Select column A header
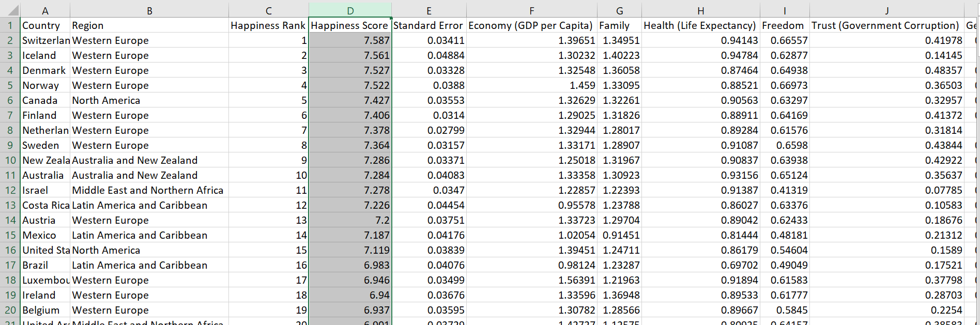980x325 pixels. tap(45, 10)
